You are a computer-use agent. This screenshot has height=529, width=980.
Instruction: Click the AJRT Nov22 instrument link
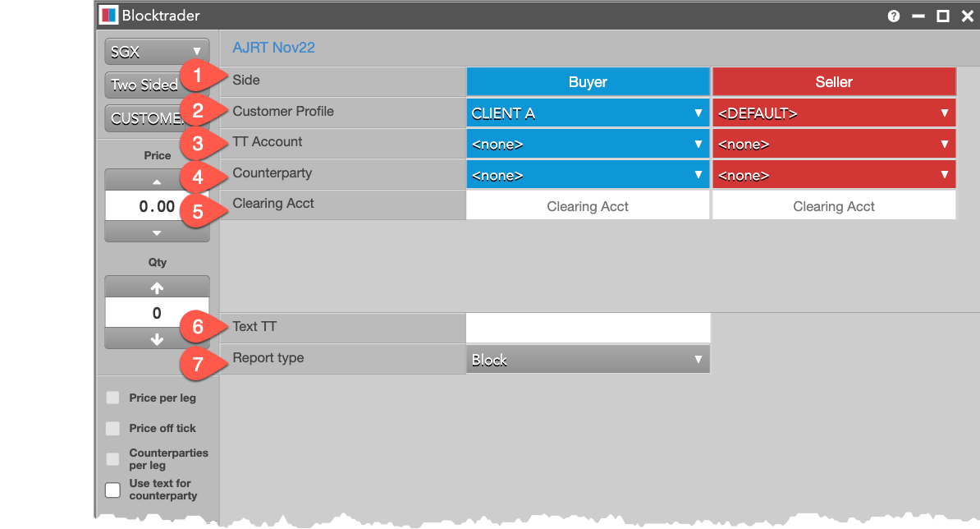coord(273,48)
